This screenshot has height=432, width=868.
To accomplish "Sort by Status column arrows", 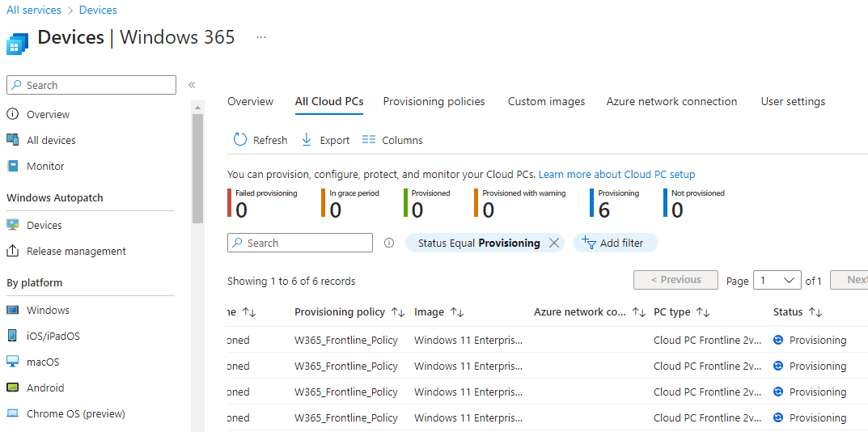I will pyautogui.click(x=815, y=312).
